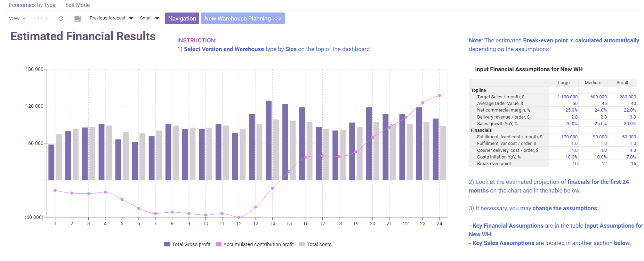Switch to the Edit Mode tab
This screenshot has width=644, height=261.
78,5
